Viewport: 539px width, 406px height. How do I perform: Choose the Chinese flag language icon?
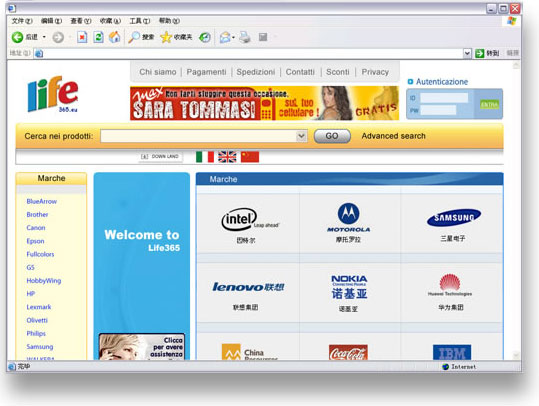tap(250, 156)
